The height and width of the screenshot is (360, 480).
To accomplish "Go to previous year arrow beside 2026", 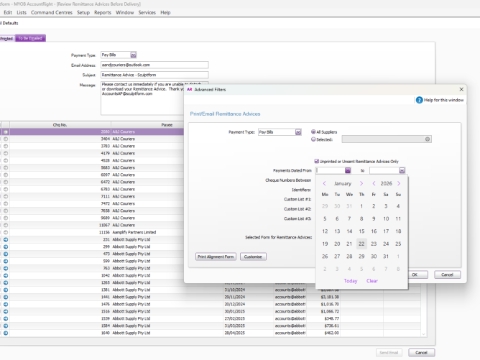I will point(374,183).
